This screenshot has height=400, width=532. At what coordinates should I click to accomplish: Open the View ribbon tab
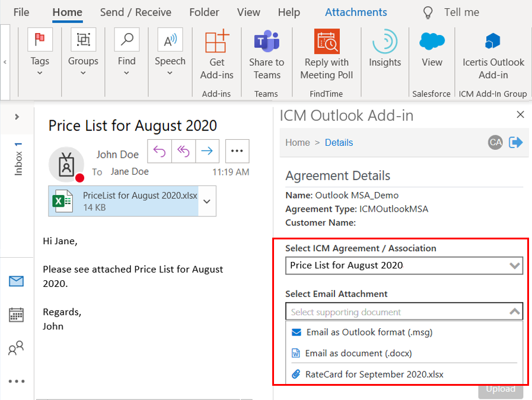(249, 12)
